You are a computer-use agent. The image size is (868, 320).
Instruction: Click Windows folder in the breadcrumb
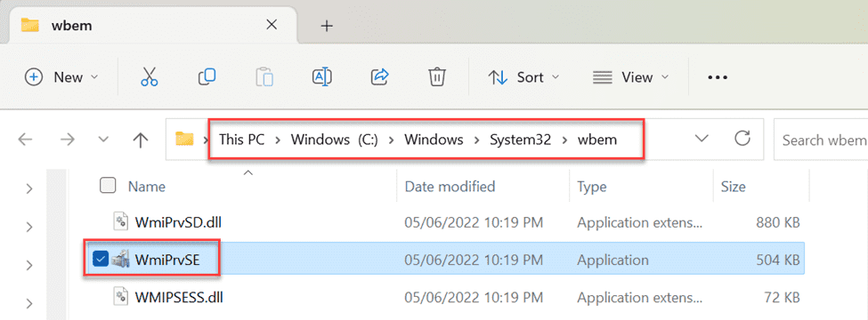tap(434, 140)
